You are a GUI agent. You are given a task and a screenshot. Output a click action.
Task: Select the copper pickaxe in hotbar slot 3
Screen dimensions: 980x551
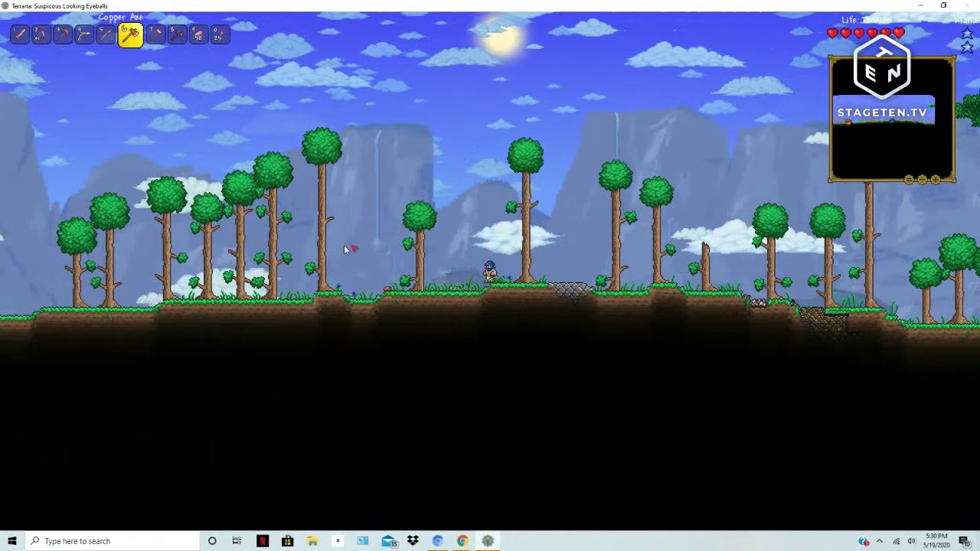click(x=63, y=34)
